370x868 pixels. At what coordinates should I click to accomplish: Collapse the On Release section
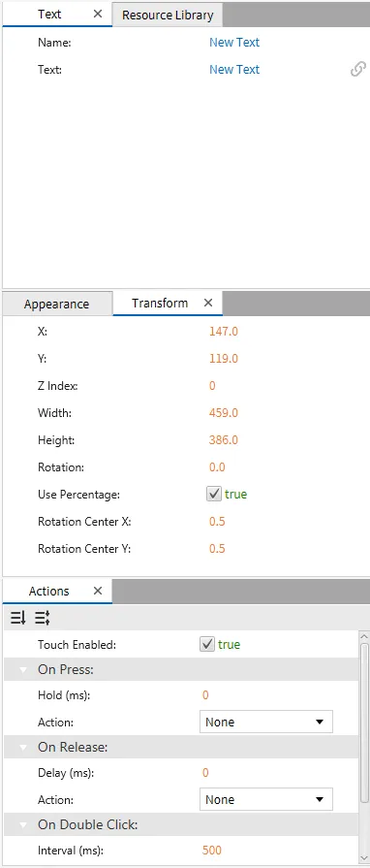pyautogui.click(x=23, y=748)
